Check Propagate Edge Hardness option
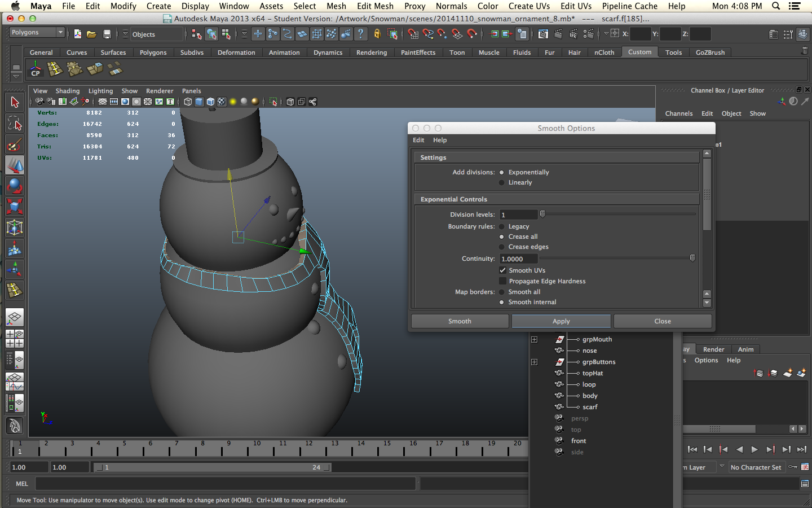The image size is (812, 508). click(502, 281)
